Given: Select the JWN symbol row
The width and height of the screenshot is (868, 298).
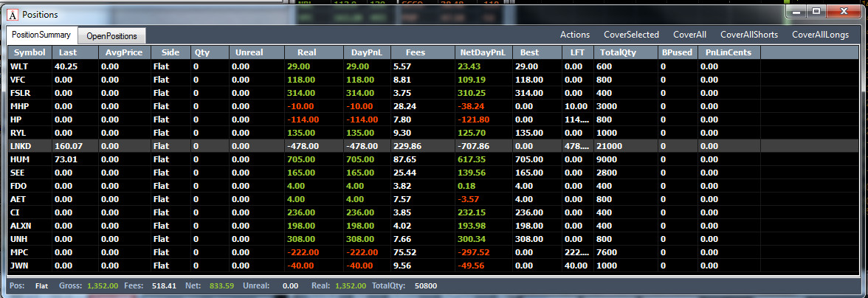Looking at the screenshot, I should [434, 266].
